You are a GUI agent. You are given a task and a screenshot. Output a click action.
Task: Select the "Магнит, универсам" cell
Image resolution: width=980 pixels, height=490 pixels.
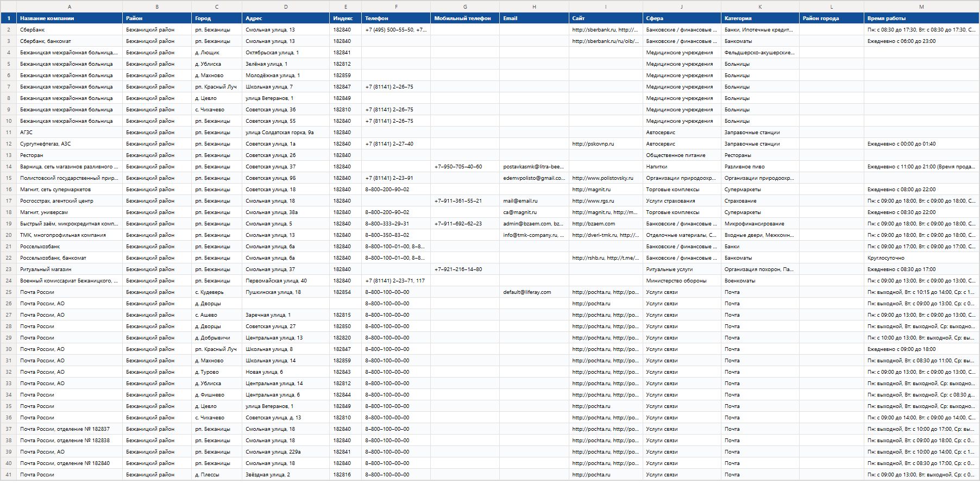pos(70,212)
